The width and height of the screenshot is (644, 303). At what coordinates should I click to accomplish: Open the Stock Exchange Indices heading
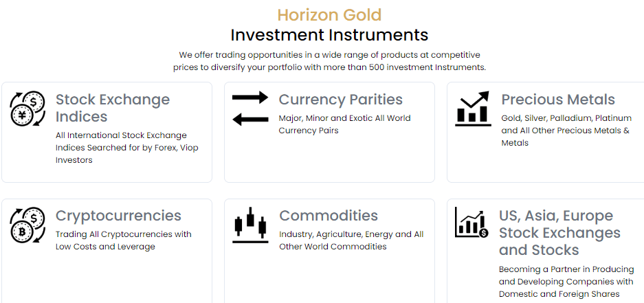coord(113,108)
